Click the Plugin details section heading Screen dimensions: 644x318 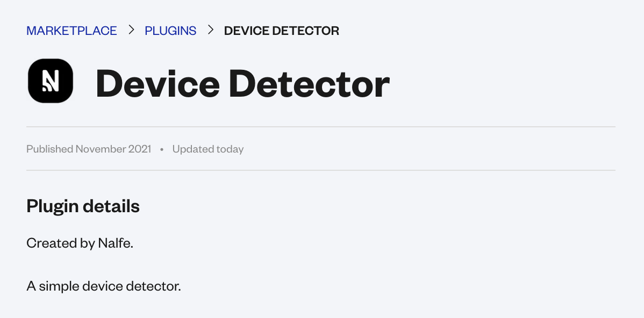[83, 206]
